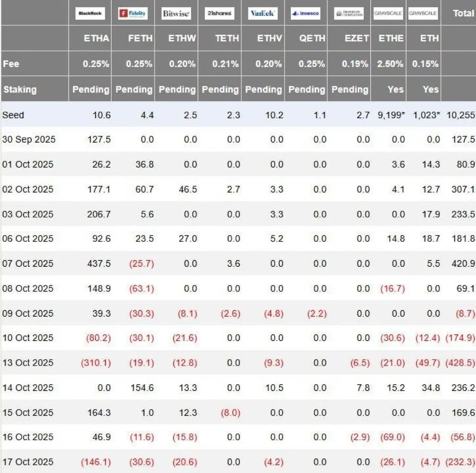
Task: Click ETHA value 164.3 on 15 Oct
Action: click(x=99, y=412)
